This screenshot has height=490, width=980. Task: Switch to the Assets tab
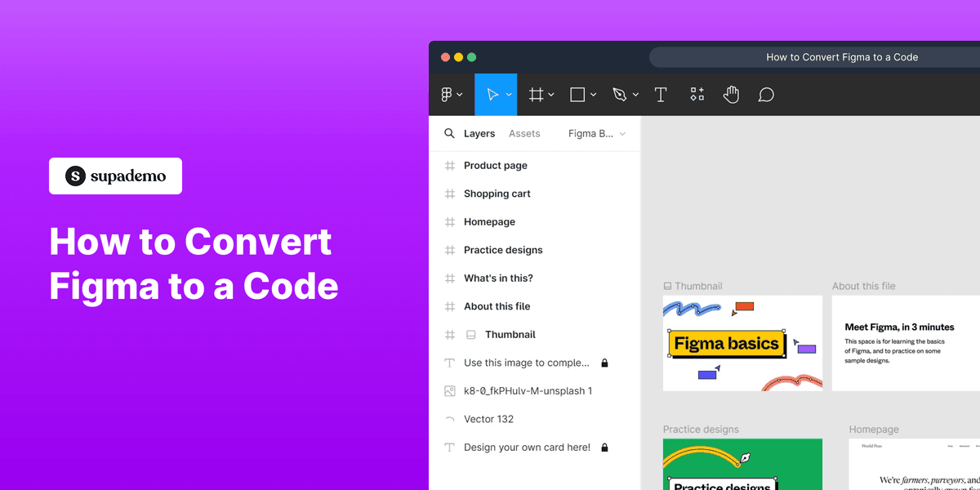tap(524, 133)
